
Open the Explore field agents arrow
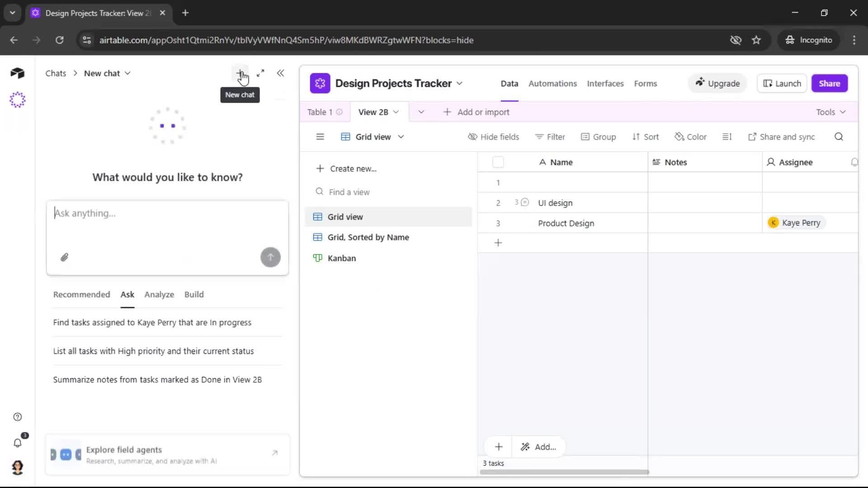[x=275, y=453]
